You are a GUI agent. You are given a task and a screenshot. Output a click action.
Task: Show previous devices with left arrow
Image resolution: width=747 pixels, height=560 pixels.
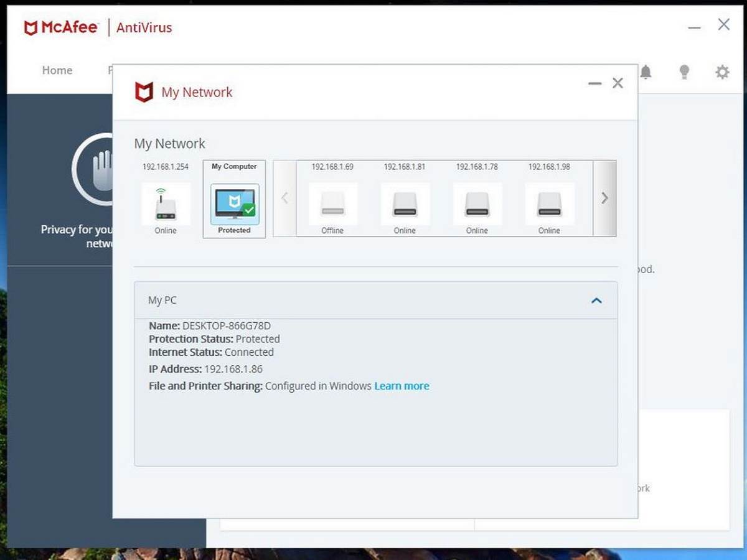point(285,198)
